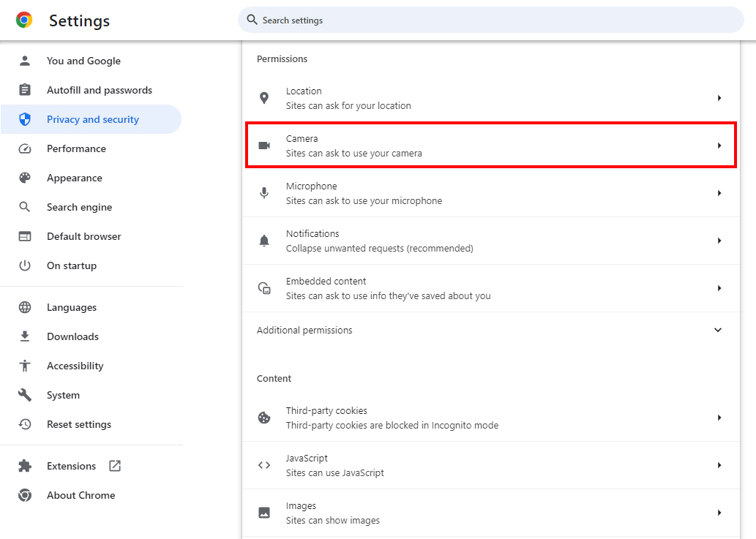
Task: Open Microphone settings arrow
Action: 719,193
